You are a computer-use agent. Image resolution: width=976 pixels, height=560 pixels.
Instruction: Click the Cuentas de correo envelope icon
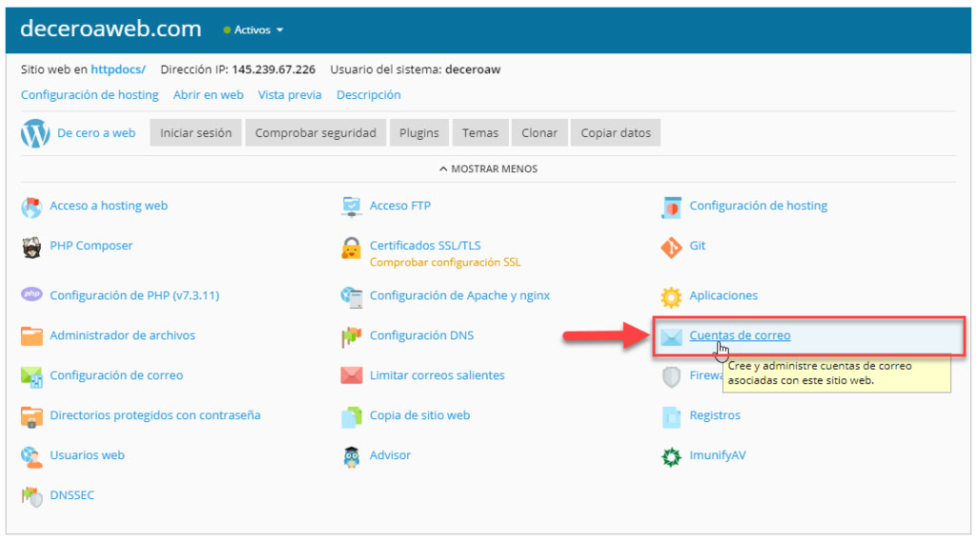pos(671,336)
